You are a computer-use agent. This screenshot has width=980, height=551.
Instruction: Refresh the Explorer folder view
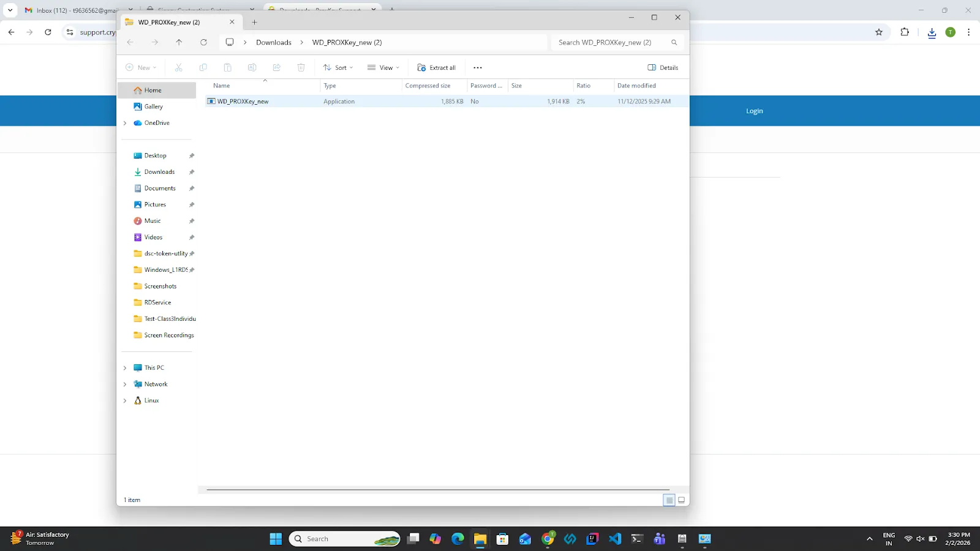[x=203, y=42]
